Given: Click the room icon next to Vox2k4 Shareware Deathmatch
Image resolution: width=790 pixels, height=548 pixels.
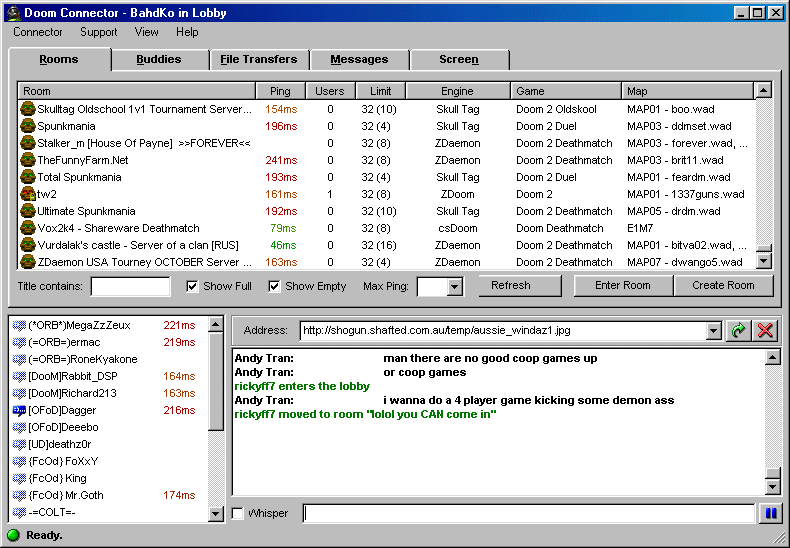Looking at the screenshot, I should [28, 228].
